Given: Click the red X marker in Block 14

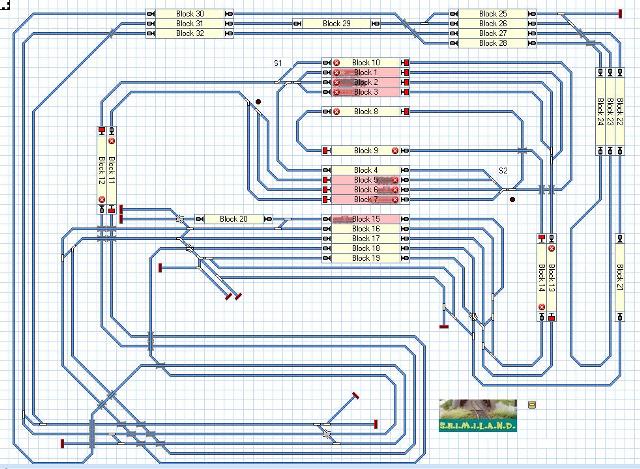Looking at the screenshot, I should point(542,307).
